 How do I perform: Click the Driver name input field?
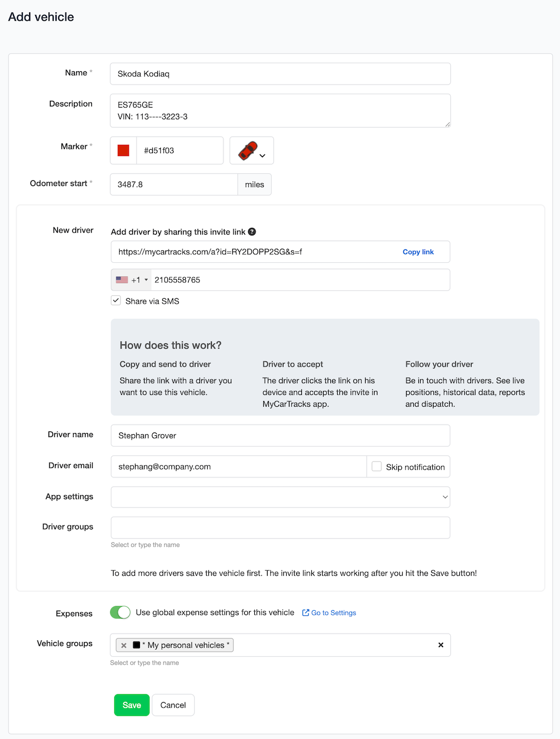(280, 436)
